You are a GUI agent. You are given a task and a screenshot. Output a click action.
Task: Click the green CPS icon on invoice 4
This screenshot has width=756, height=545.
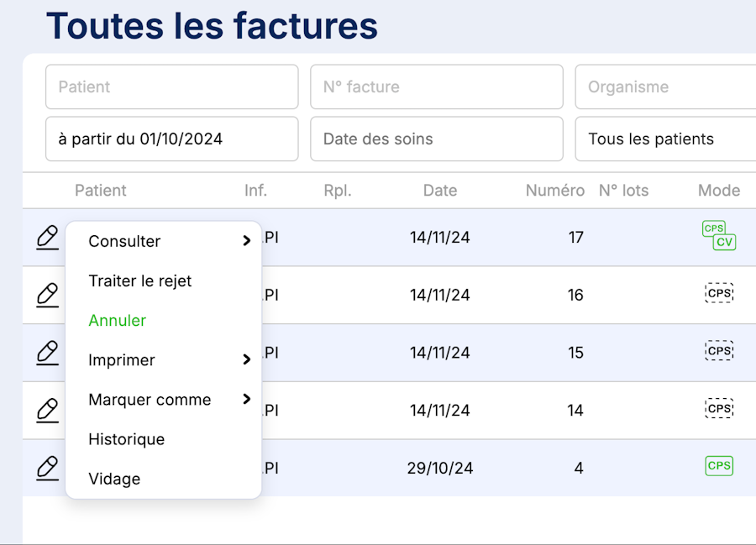[719, 466]
